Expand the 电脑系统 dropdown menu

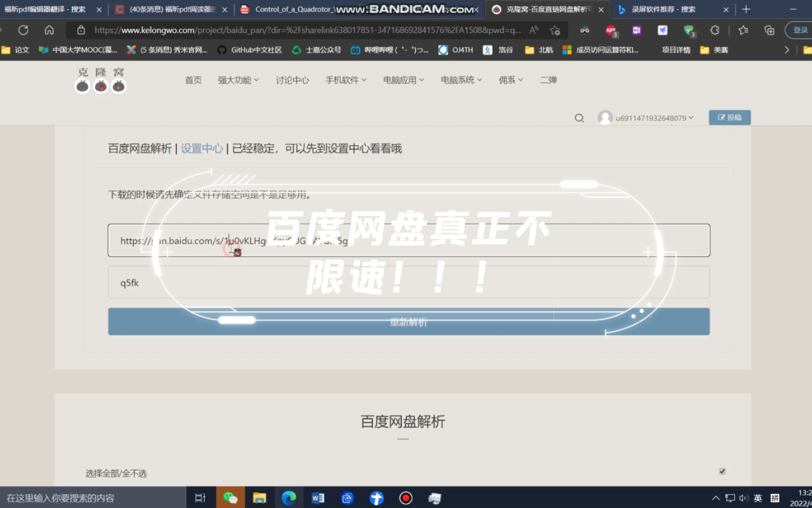pos(461,80)
